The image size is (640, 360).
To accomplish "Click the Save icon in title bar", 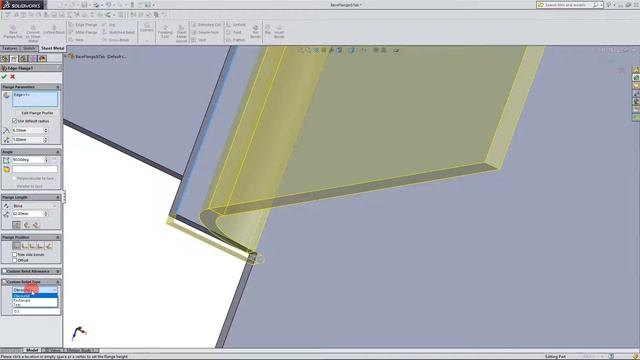I will point(84,5).
